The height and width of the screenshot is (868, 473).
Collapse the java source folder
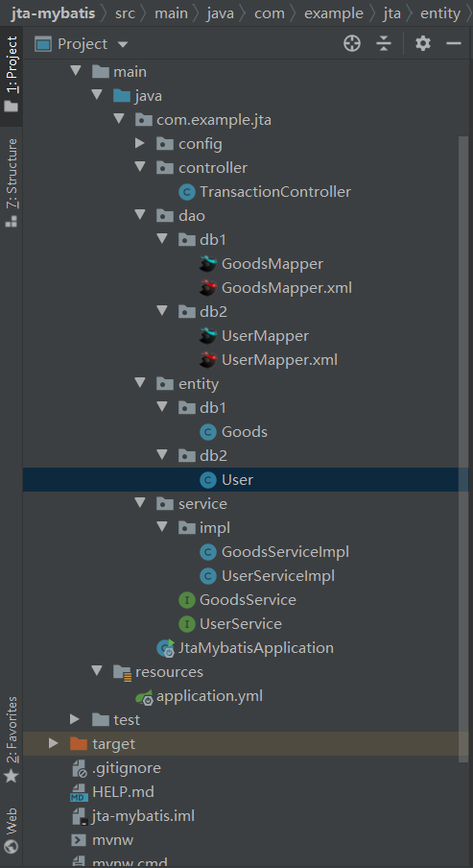pos(98,96)
